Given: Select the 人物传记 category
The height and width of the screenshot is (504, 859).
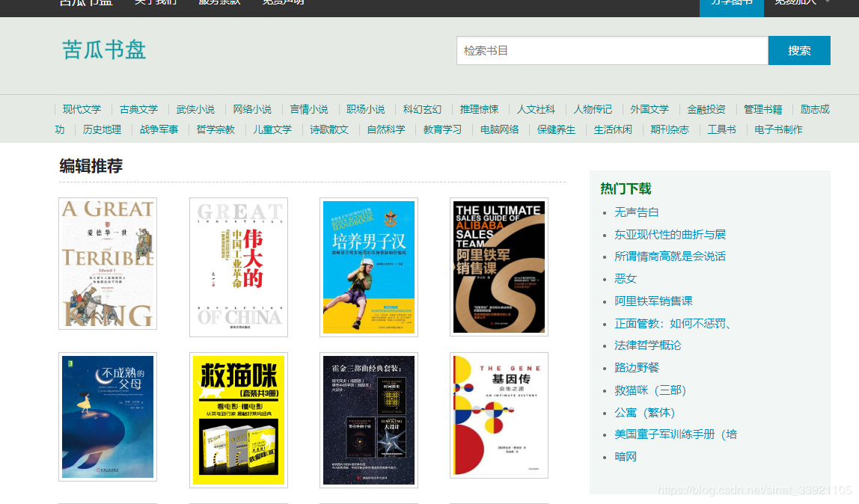Looking at the screenshot, I should pos(593,109).
